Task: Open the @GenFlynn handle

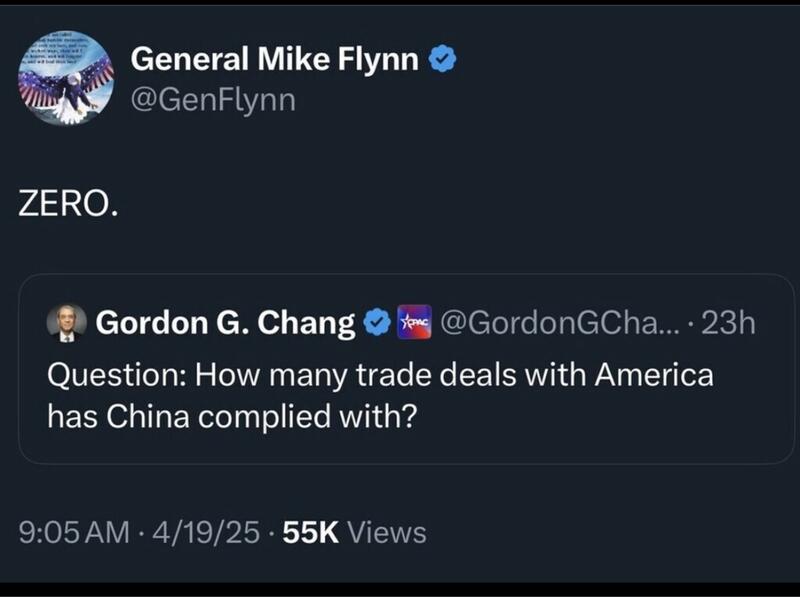Action: point(214,100)
